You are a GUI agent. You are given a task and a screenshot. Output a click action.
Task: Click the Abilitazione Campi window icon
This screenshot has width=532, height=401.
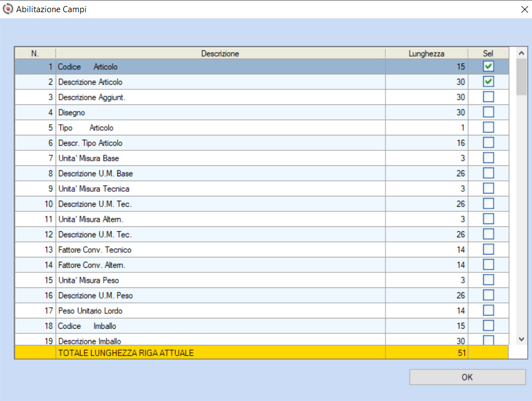(7, 9)
